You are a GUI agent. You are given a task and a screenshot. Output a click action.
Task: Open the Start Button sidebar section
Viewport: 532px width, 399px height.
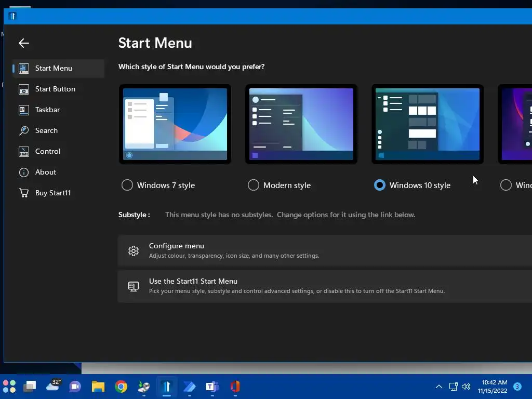[x=58, y=89]
